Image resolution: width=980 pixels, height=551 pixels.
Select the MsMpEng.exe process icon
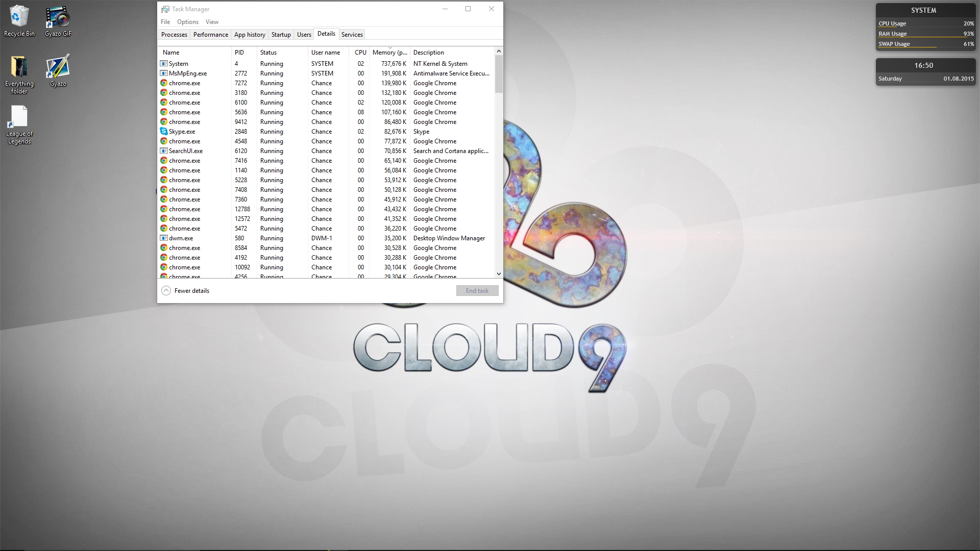(164, 73)
